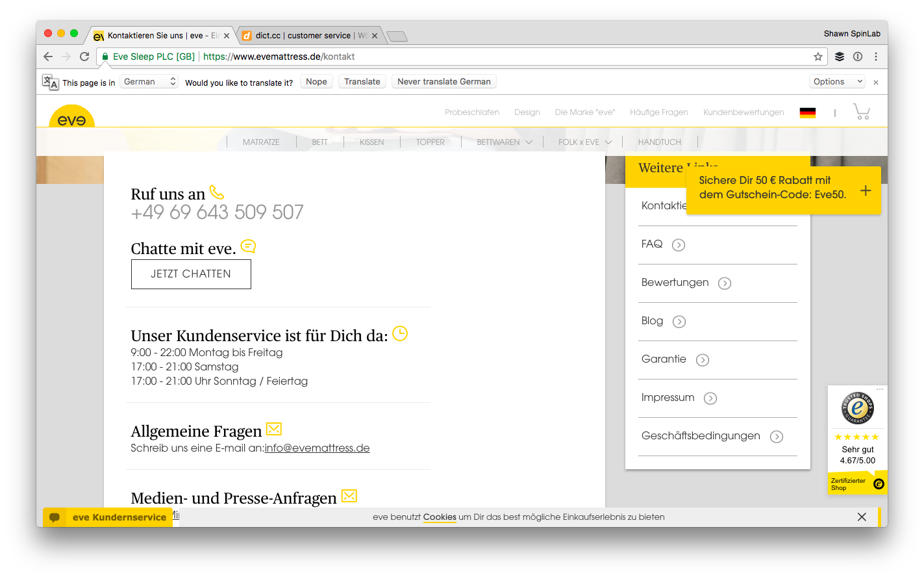Viewport: 924px width, 579px height.
Task: Open Chrome's three-dot menu
Action: 876,57
